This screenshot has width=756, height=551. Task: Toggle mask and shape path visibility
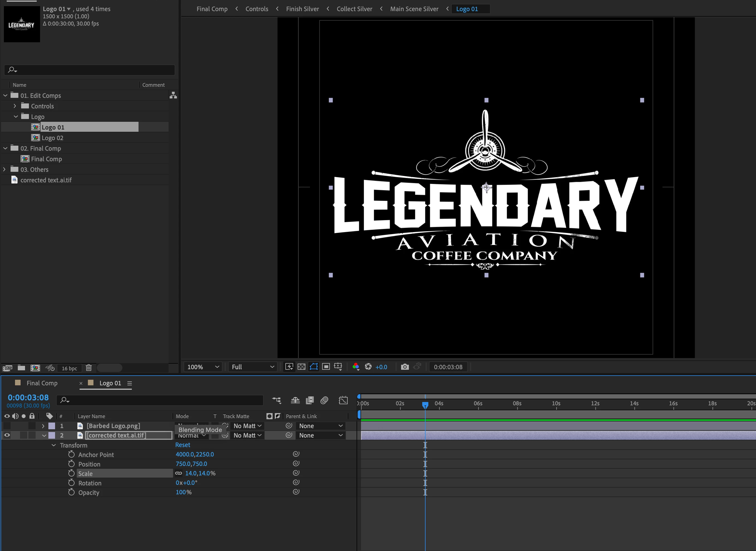pos(314,367)
